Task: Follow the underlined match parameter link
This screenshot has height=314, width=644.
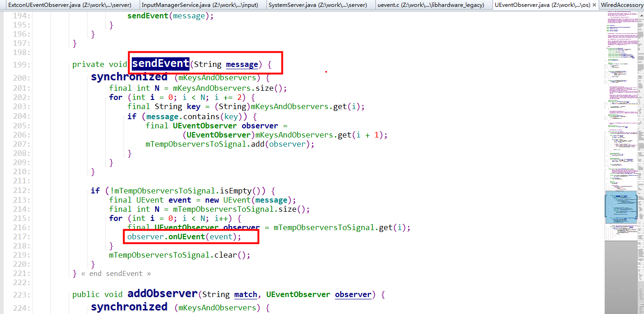Action: (x=246, y=294)
